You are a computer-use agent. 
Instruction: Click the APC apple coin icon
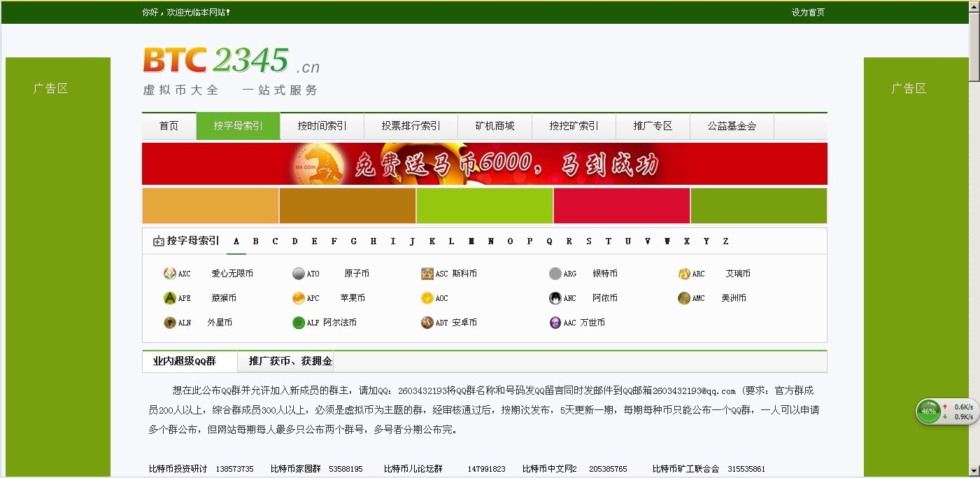[299, 298]
